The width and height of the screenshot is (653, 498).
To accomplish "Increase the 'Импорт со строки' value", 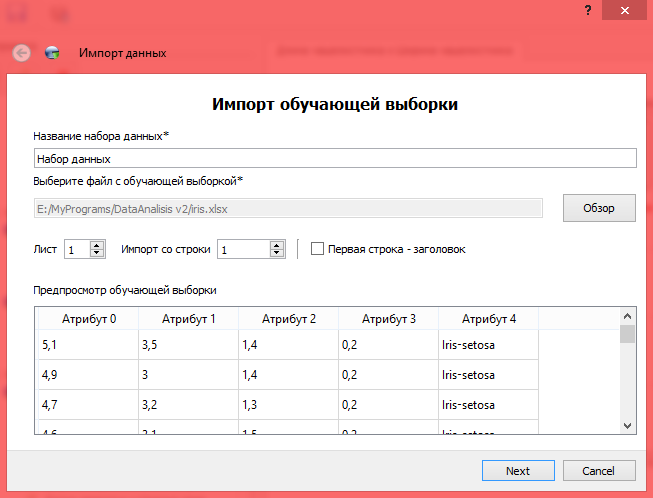I will (277, 245).
